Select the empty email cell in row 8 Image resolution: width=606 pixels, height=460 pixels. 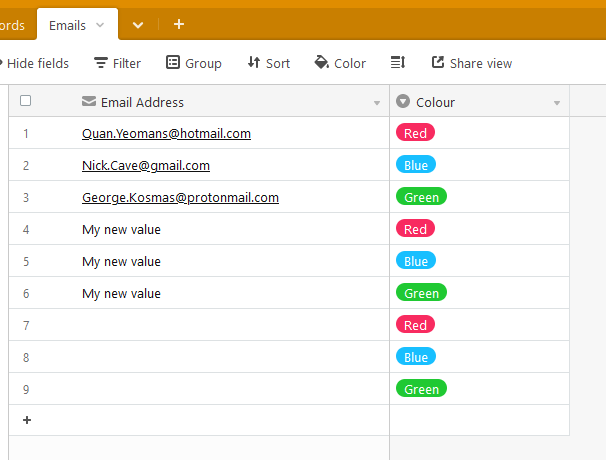[x=199, y=357]
